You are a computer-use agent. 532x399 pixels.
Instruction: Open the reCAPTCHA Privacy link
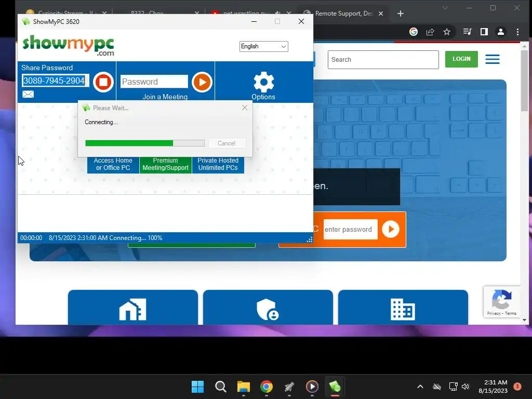click(494, 313)
